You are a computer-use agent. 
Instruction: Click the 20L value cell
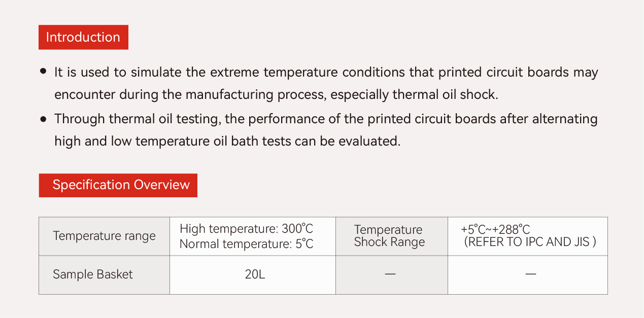pyautogui.click(x=253, y=275)
